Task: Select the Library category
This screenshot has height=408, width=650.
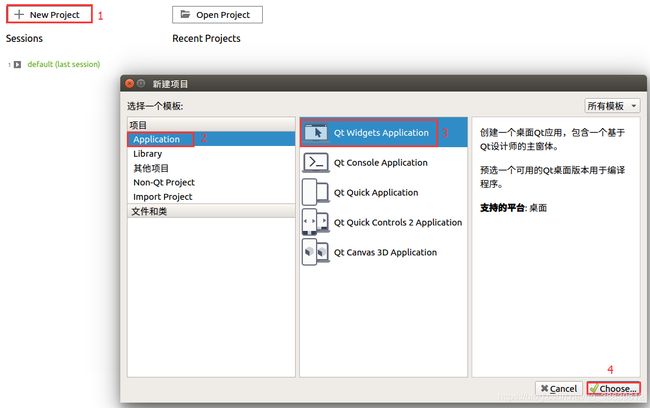Action: [x=211, y=154]
